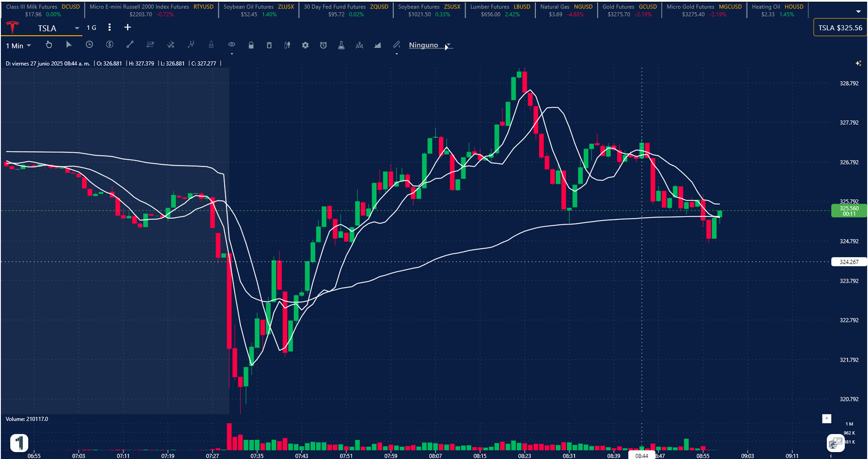Toggle drawings visibility eye icon

click(x=232, y=45)
